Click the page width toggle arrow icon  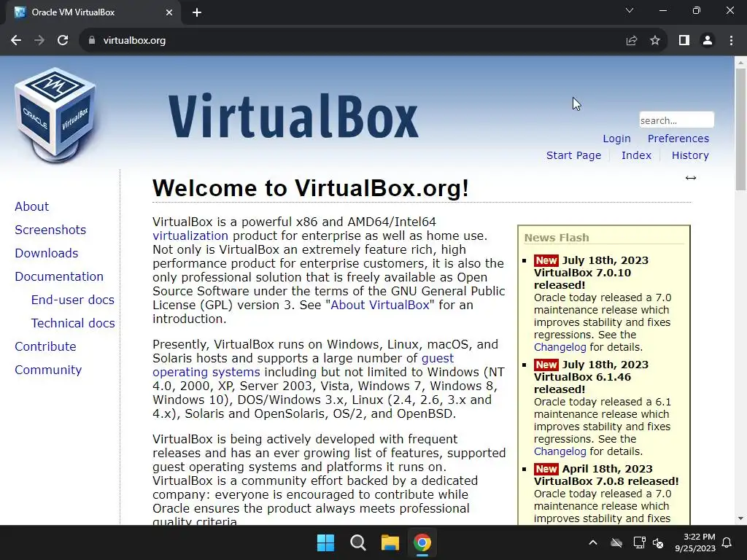coord(691,178)
